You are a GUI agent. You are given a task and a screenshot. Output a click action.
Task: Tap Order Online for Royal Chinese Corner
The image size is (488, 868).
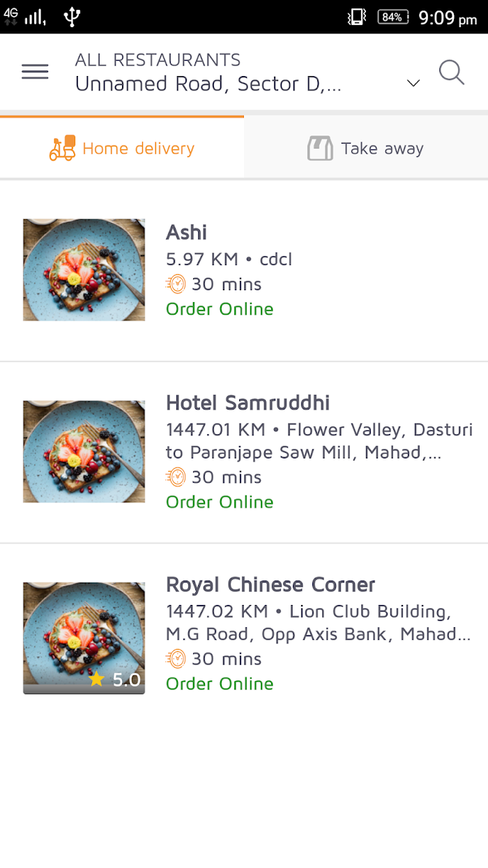coord(220,684)
